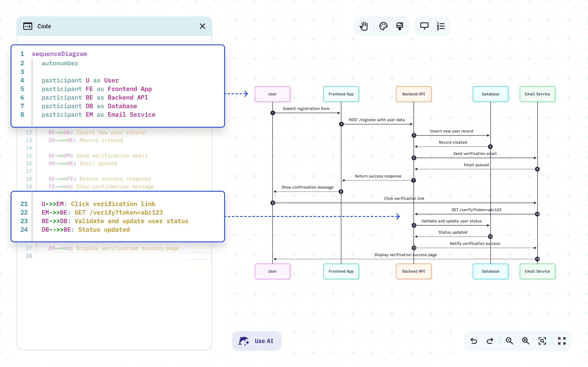Zoom in on the diagram canvas
Image resolution: width=588 pixels, height=367 pixels.
[526, 341]
